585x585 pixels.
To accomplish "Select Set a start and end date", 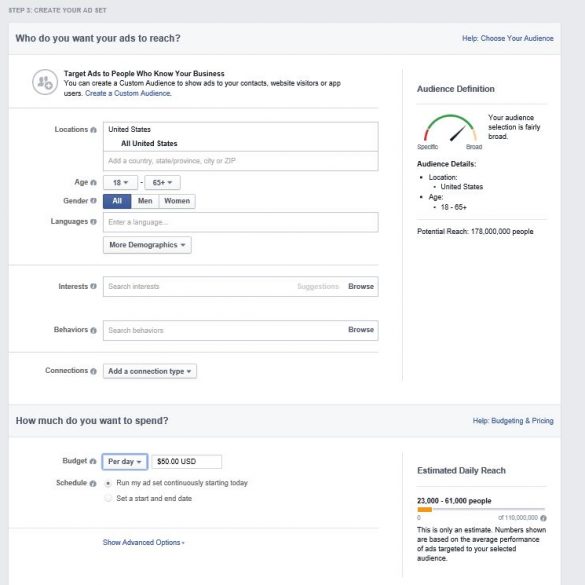I will (x=108, y=498).
